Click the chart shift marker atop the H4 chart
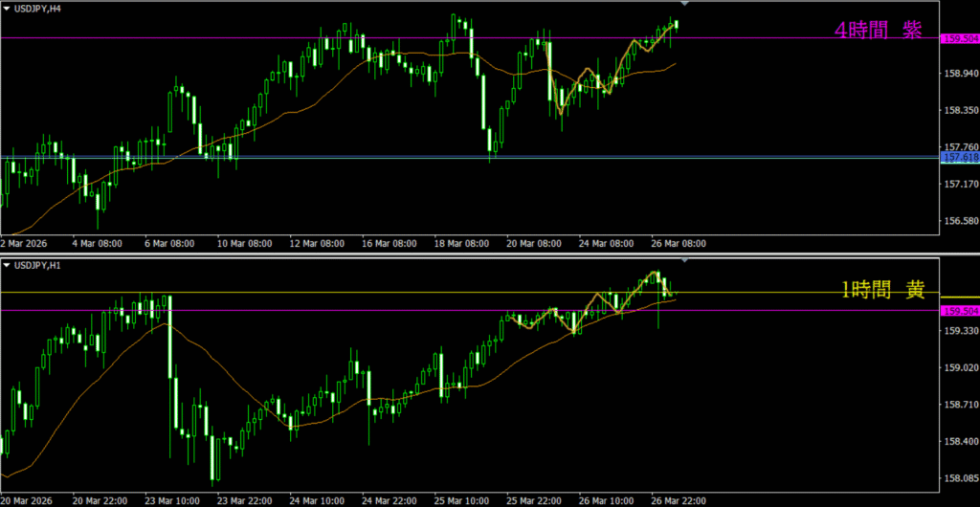This screenshot has height=507, width=980. [x=683, y=4]
